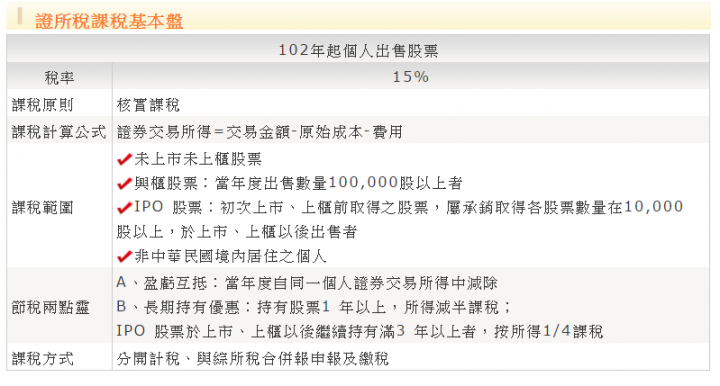Select item A 盈虧互抵 text
Image resolution: width=720 pixels, height=386 pixels.
coord(307,283)
